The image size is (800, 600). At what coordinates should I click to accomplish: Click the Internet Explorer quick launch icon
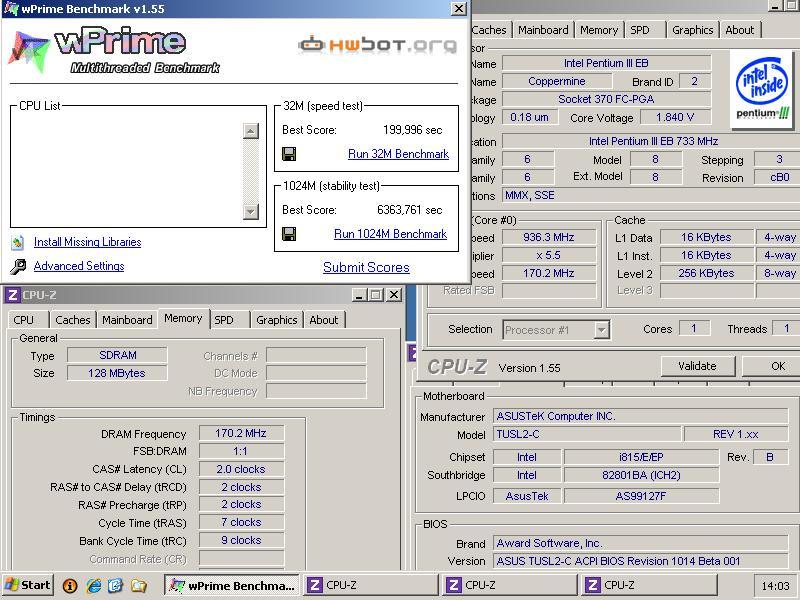pos(94,585)
